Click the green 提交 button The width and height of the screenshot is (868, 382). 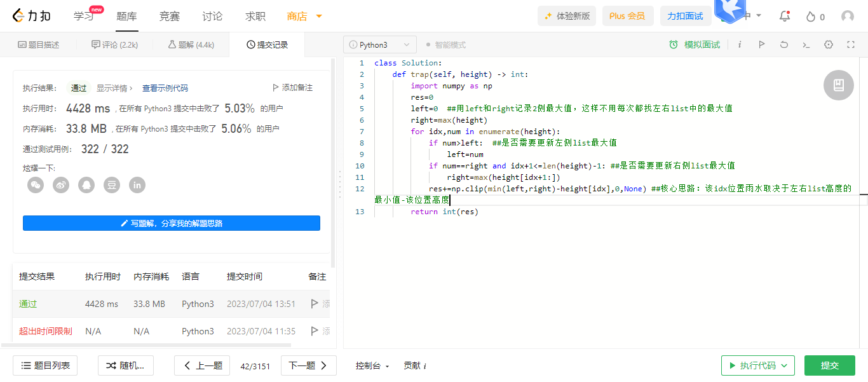(x=829, y=365)
